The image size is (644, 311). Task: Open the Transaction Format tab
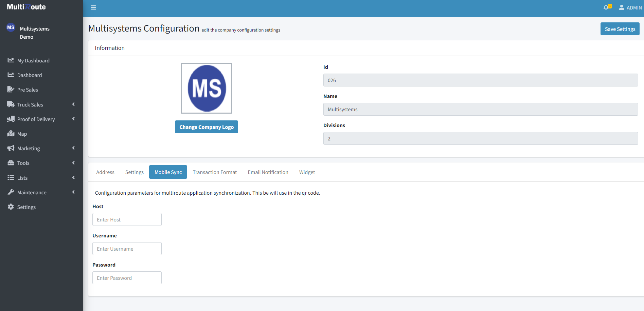(215, 172)
